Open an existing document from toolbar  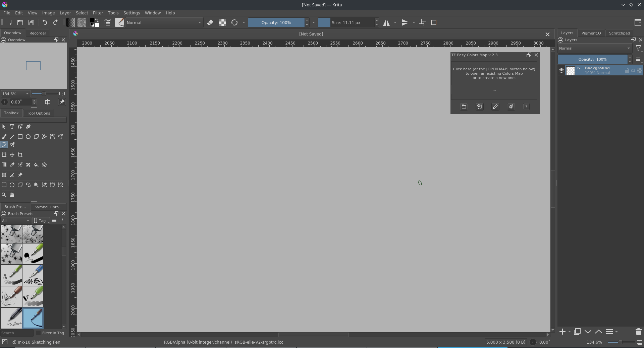point(20,22)
